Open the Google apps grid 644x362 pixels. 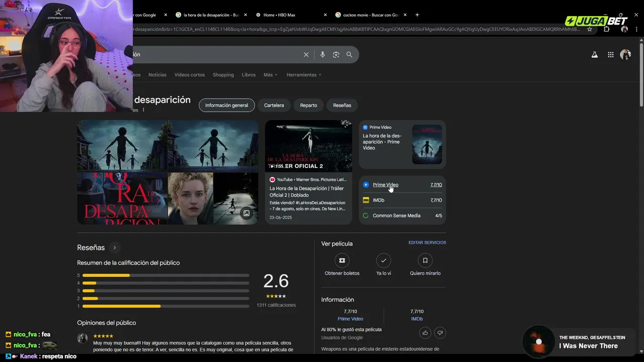click(610, 55)
